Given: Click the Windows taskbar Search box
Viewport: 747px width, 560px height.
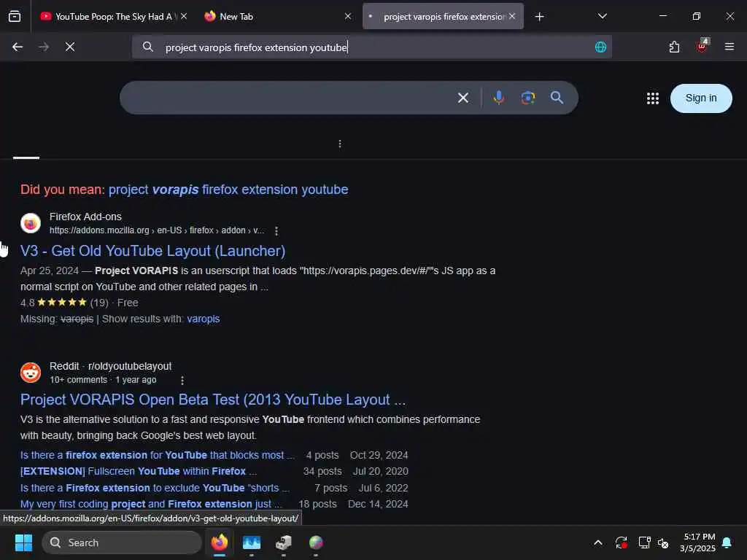Looking at the screenshot, I should point(122,542).
